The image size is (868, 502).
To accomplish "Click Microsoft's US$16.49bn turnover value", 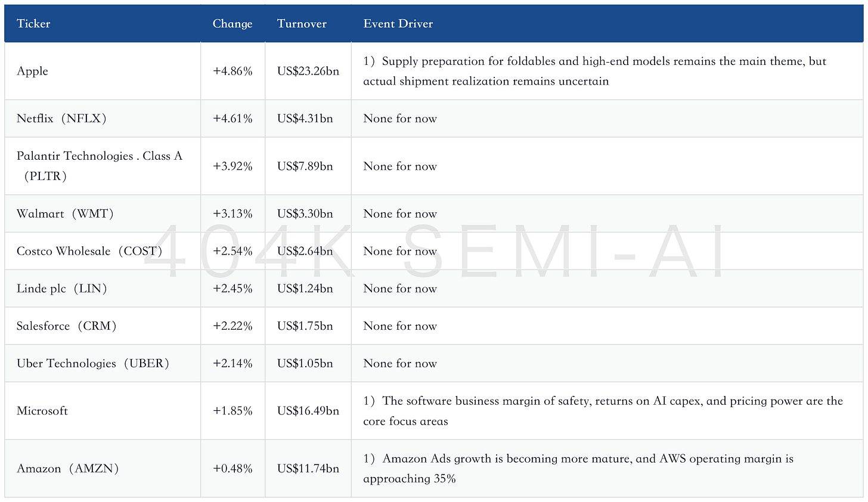I will (308, 411).
